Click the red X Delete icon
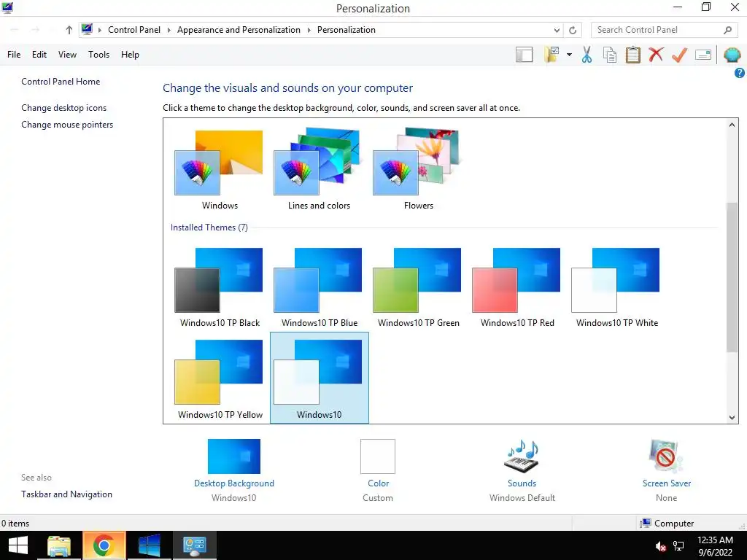The width and height of the screenshot is (747, 560). pyautogui.click(x=656, y=55)
